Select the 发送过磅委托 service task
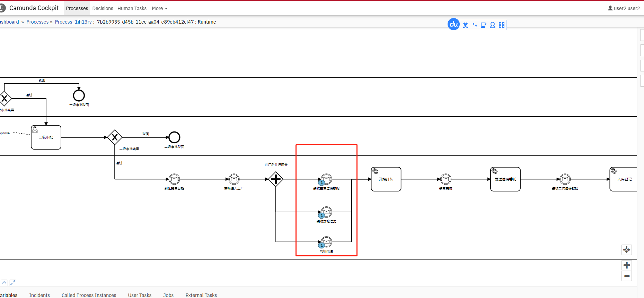644x298 pixels. click(505, 179)
